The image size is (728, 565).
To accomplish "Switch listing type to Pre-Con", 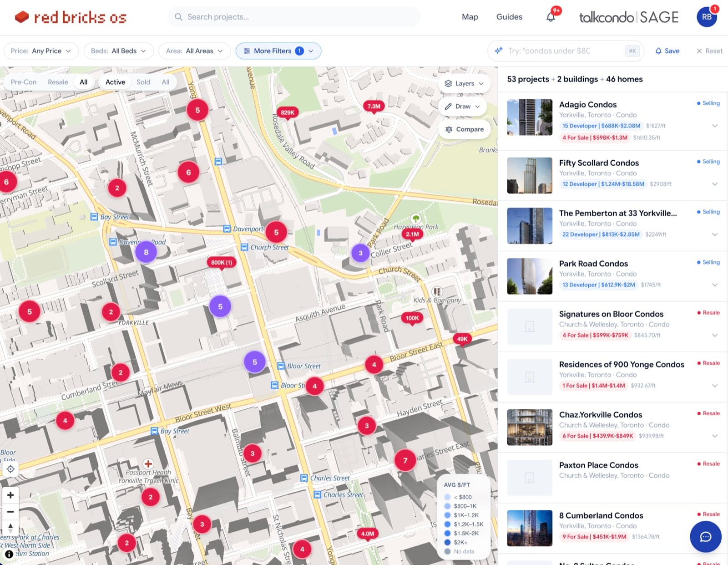I will pyautogui.click(x=24, y=82).
